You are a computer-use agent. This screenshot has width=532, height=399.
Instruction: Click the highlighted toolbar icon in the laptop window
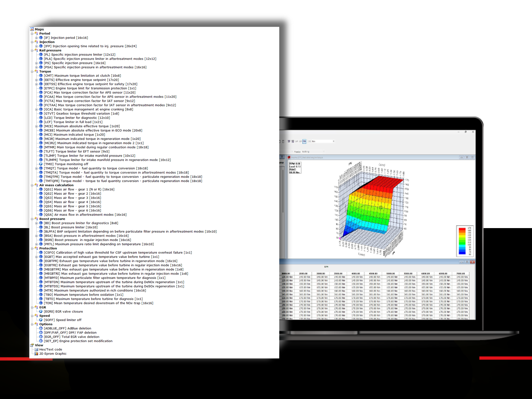[304, 141]
